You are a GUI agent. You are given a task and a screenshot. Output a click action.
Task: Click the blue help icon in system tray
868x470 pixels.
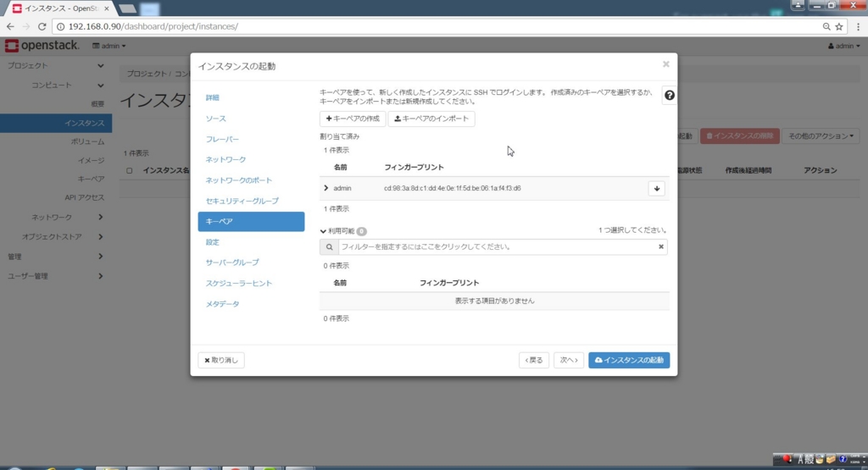[843, 459]
